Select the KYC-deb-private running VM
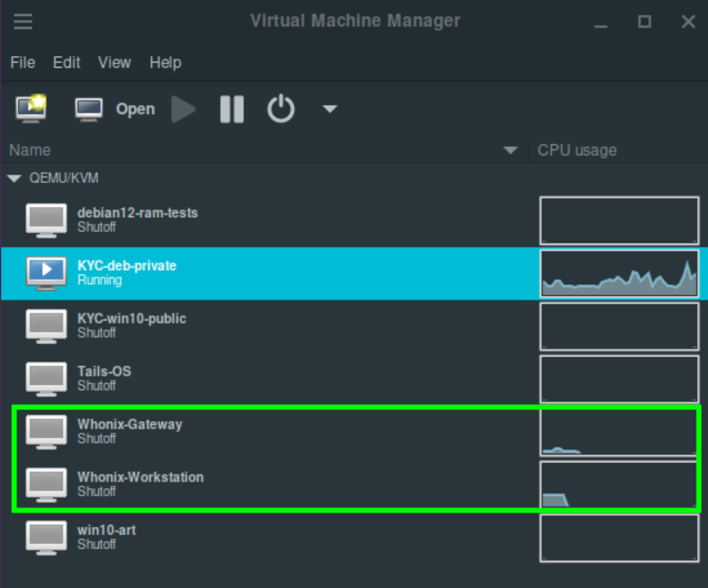708x588 pixels. point(354,274)
